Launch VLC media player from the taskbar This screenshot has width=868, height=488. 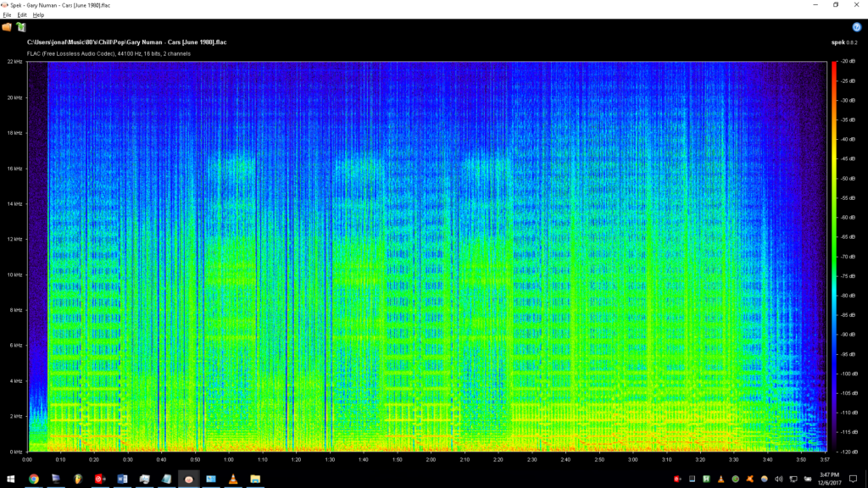pyautogui.click(x=233, y=479)
